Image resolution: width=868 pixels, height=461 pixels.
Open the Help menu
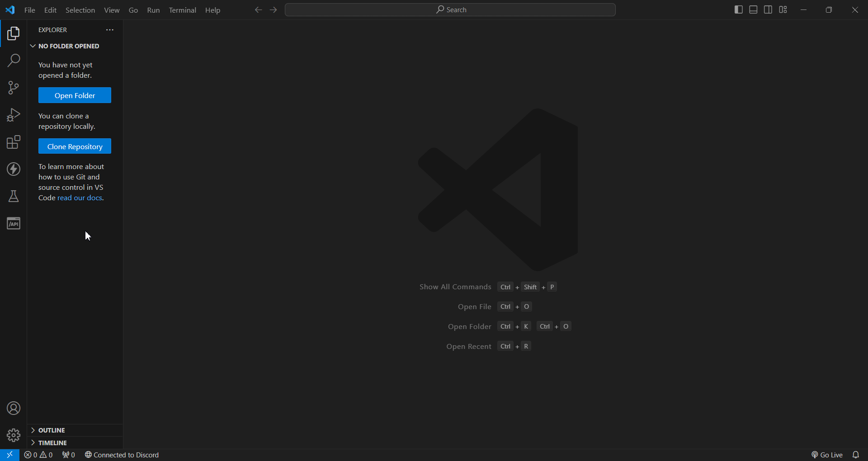[x=212, y=10]
